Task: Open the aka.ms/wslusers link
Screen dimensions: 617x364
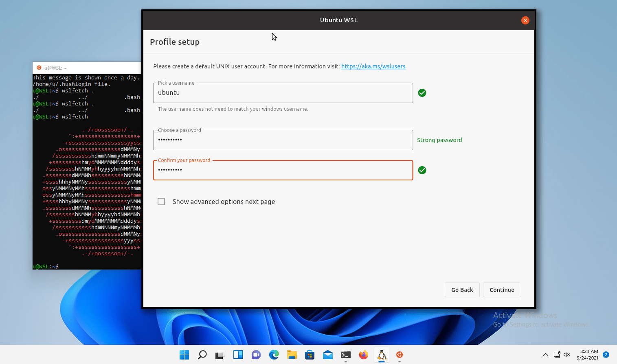Action: 373,66
